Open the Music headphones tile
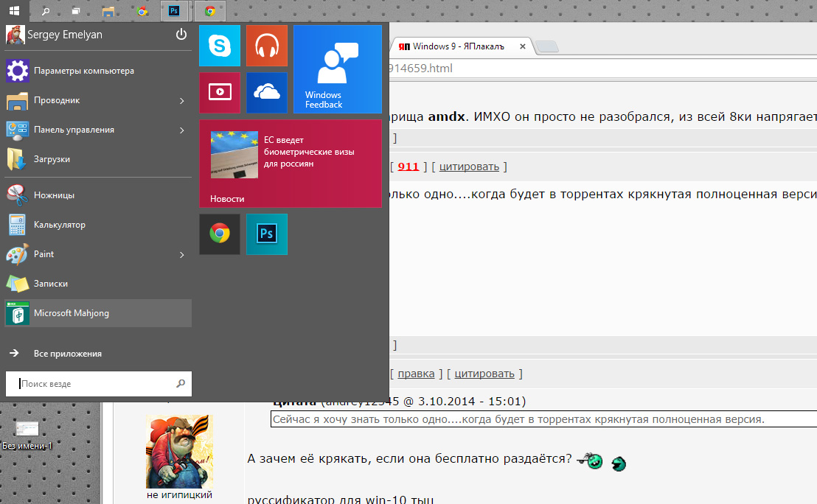817x504 pixels. (x=267, y=46)
